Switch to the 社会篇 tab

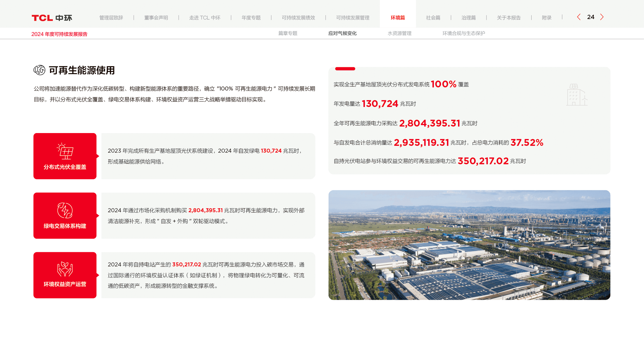[x=433, y=18]
